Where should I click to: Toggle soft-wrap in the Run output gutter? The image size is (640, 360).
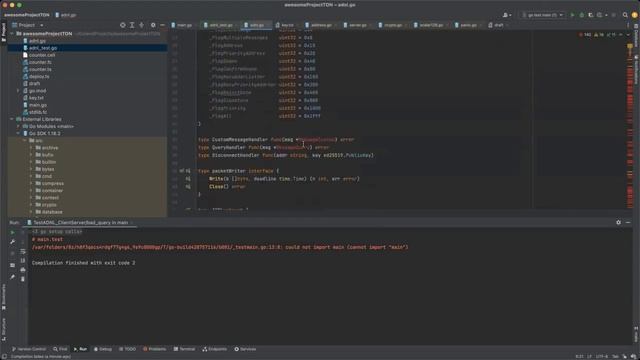pyautogui.click(x=23, y=251)
